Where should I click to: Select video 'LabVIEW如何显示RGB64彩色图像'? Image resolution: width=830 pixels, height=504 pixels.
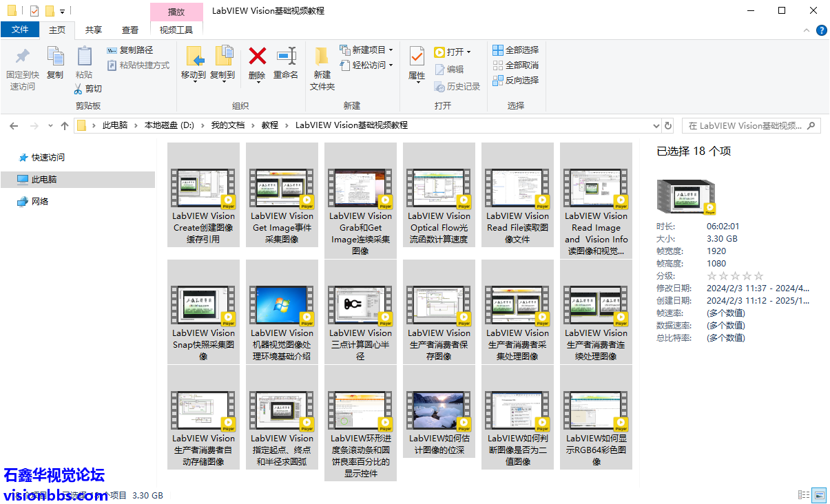click(x=596, y=417)
